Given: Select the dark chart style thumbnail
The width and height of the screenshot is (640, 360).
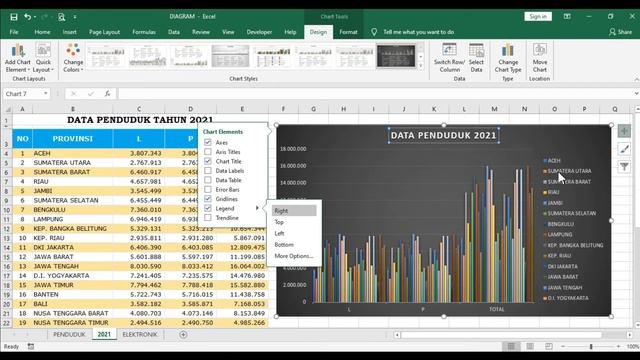Looking at the screenshot, I should [x=396, y=56].
